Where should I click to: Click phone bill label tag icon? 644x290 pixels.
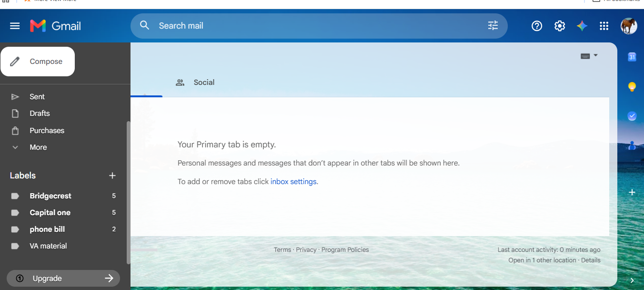(15, 229)
